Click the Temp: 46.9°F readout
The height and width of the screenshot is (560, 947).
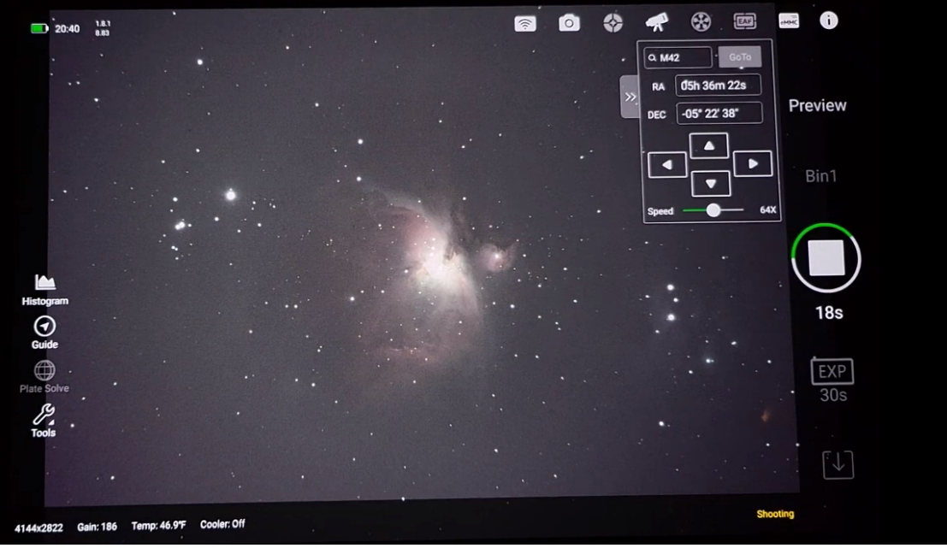(x=159, y=526)
